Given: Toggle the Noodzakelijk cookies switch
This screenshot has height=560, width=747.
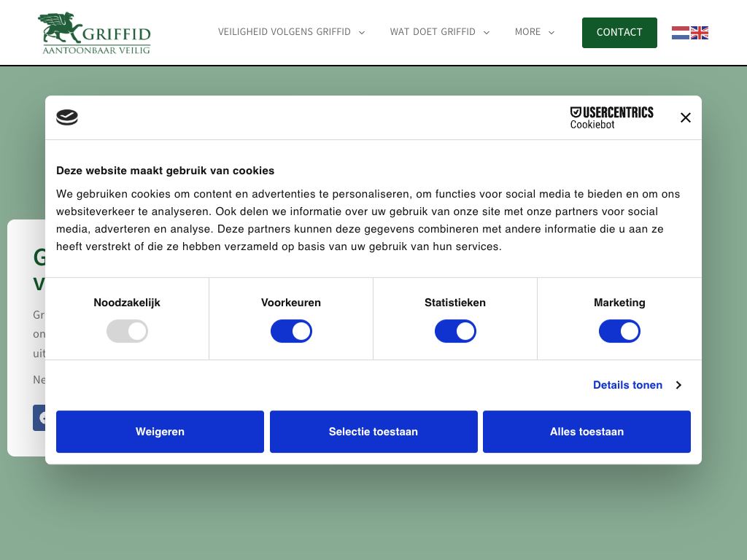Looking at the screenshot, I should click(127, 332).
